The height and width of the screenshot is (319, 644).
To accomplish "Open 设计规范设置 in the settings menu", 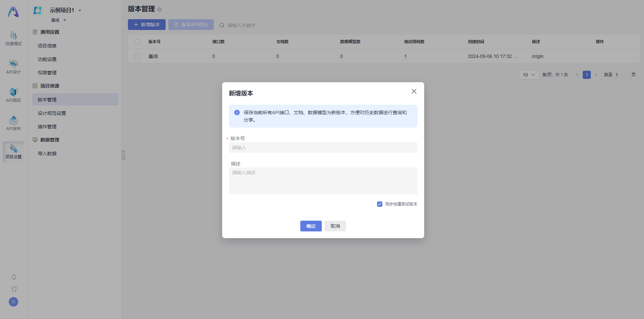I will [75, 113].
